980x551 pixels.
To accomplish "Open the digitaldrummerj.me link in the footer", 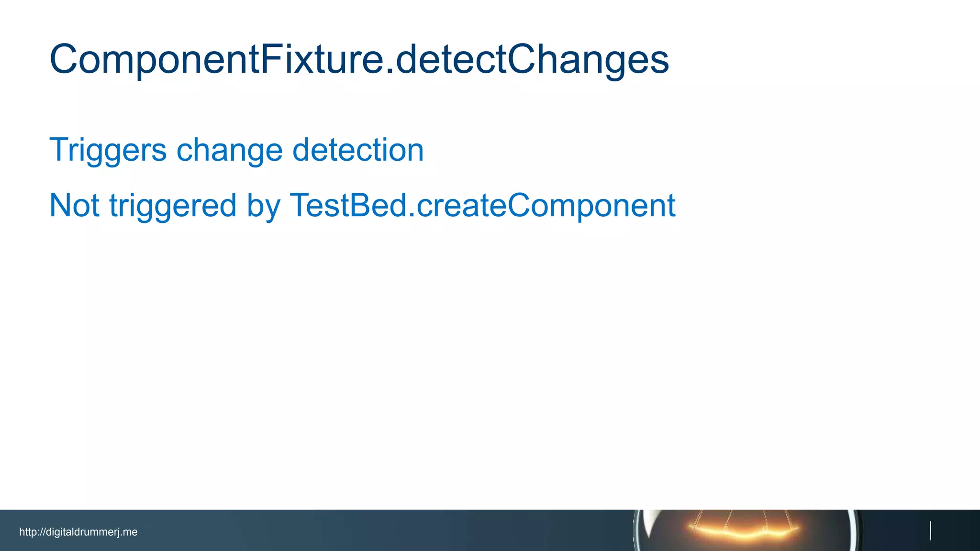I will pos(78,532).
